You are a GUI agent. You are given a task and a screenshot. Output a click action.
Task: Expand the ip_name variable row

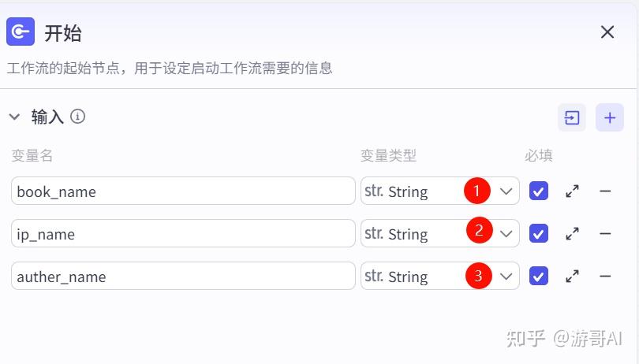[572, 233]
